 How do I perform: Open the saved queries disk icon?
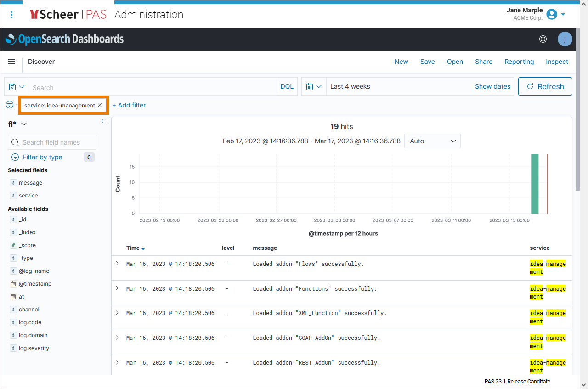[17, 87]
